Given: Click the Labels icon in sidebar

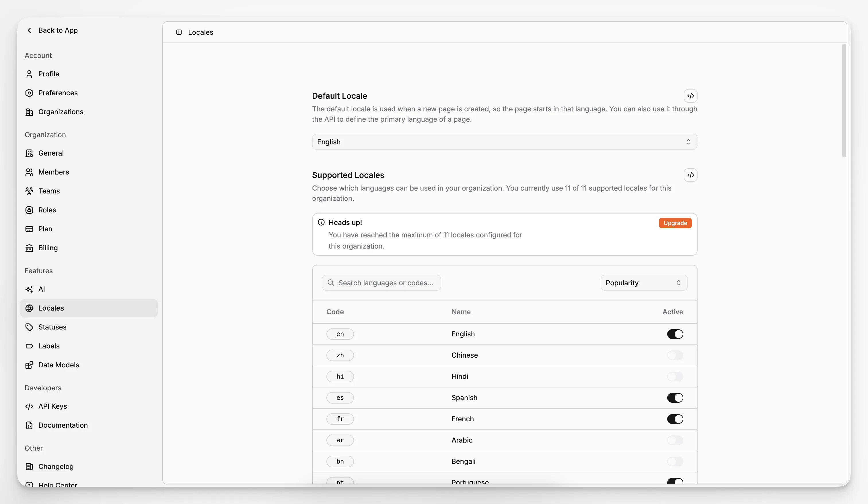Looking at the screenshot, I should [x=29, y=346].
